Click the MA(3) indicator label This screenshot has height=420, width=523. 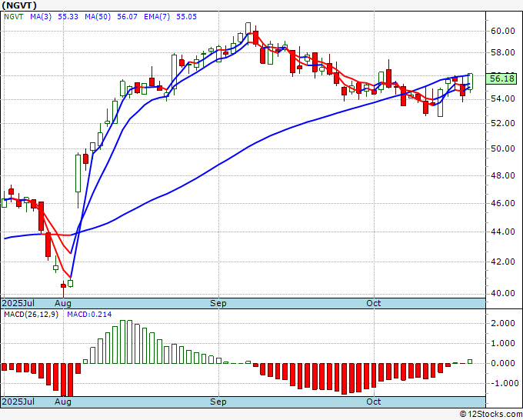tap(41, 17)
